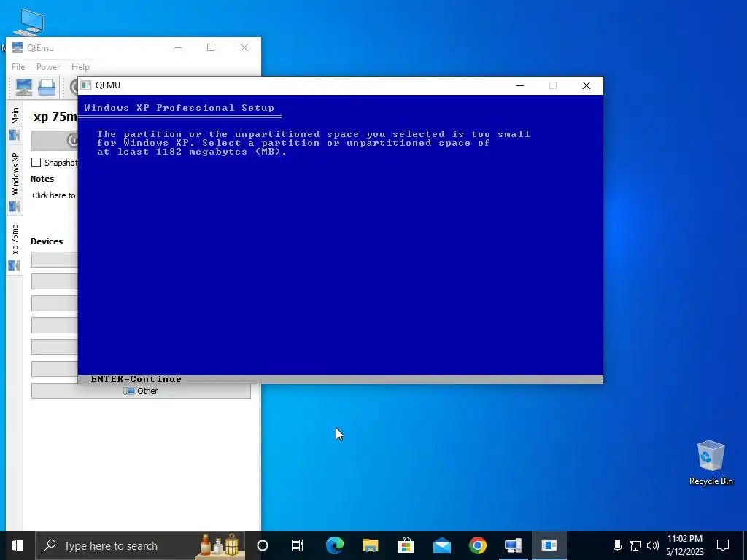Click the '1182 megabytes' message line
Screen dimensions: 747x560
pos(192,152)
